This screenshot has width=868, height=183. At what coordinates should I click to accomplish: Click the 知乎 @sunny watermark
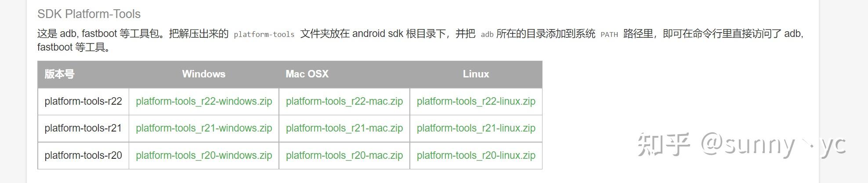coord(741,144)
